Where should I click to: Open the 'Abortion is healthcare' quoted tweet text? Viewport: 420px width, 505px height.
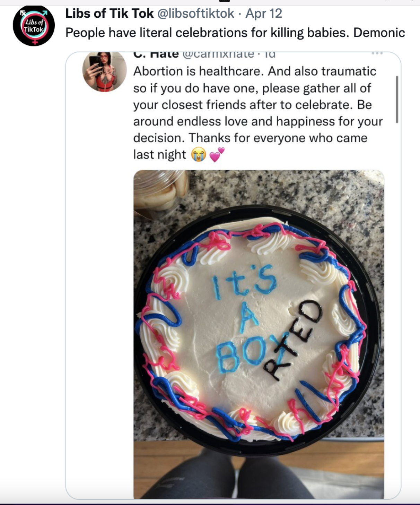click(258, 113)
